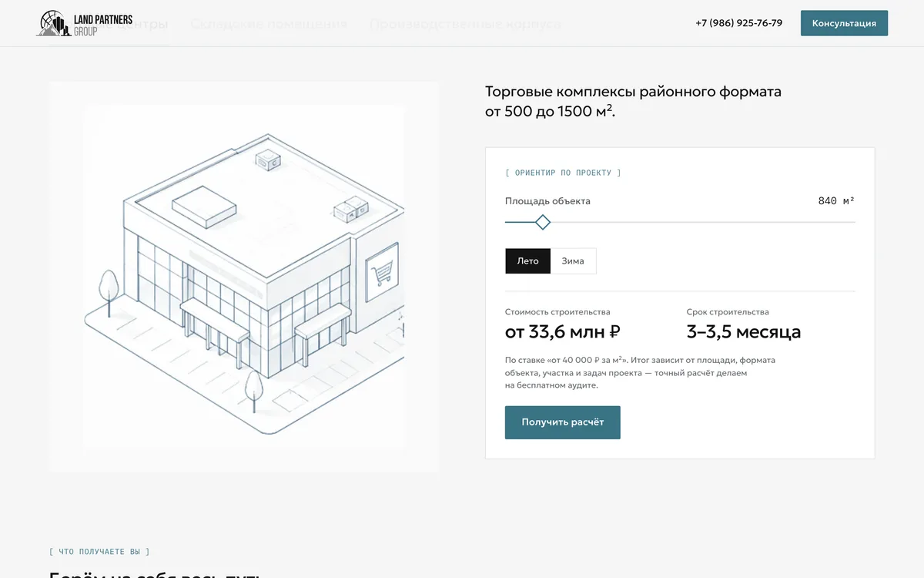Click the Land Partners Group logo

[x=85, y=24]
